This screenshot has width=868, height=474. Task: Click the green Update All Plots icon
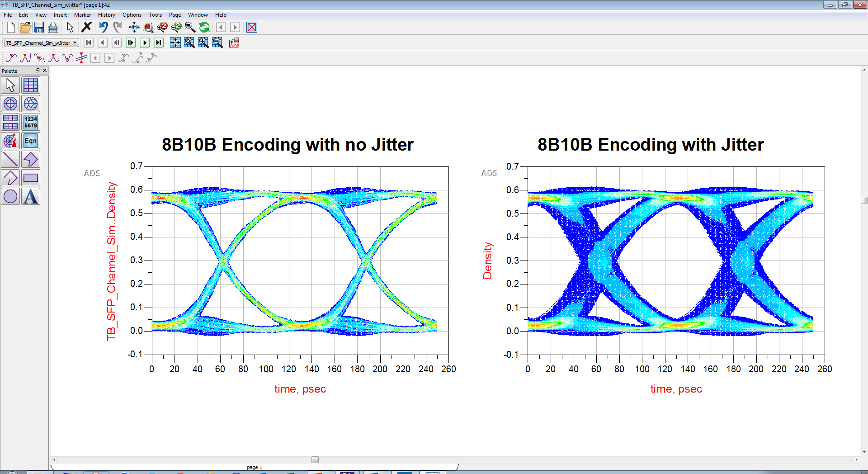[204, 27]
